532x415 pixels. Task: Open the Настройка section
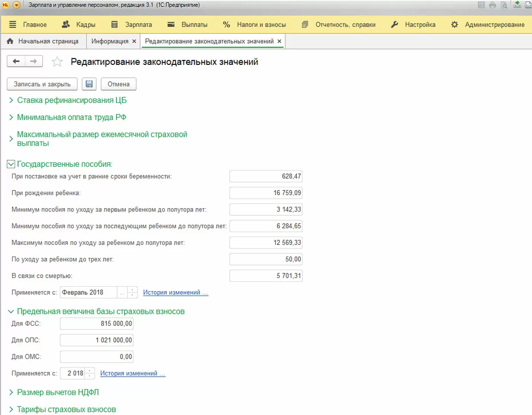(413, 24)
